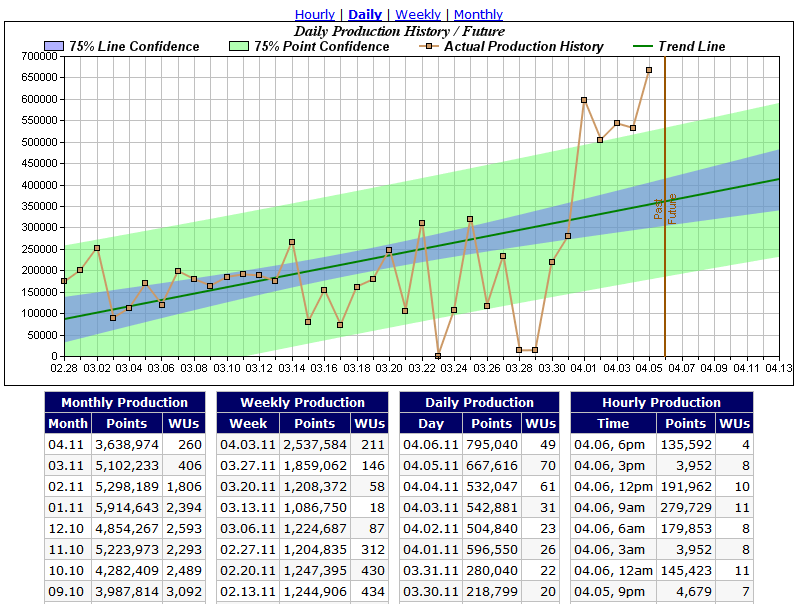Click the day cell 04.05.11
Screen dimensions: 798x604
431,466
